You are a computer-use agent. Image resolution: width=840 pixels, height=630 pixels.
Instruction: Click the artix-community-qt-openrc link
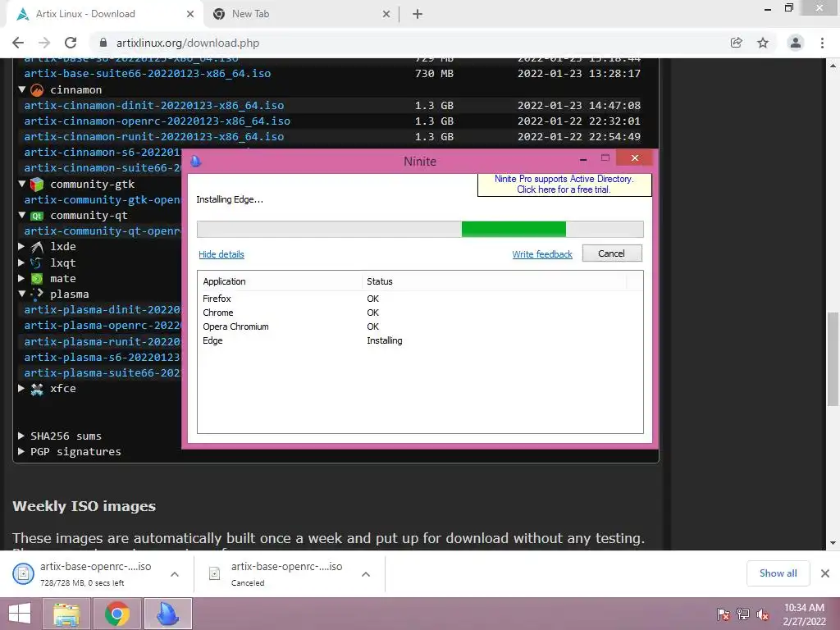coord(103,231)
